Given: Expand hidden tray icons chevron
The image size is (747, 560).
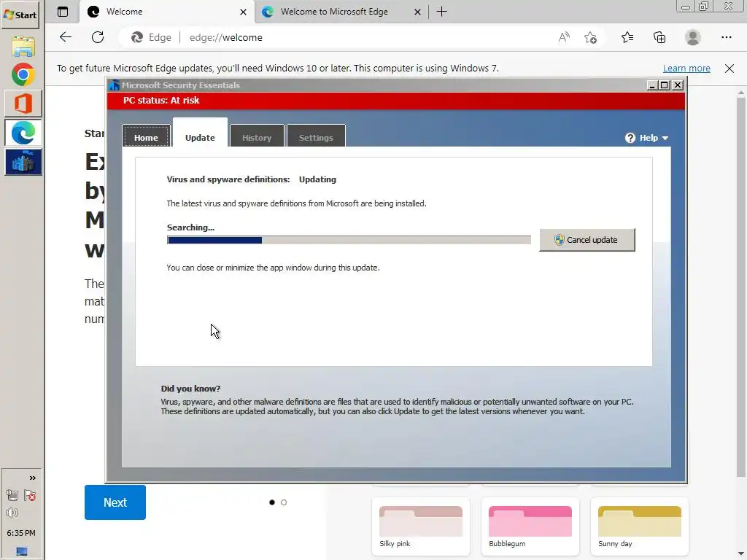Looking at the screenshot, I should [x=32, y=478].
